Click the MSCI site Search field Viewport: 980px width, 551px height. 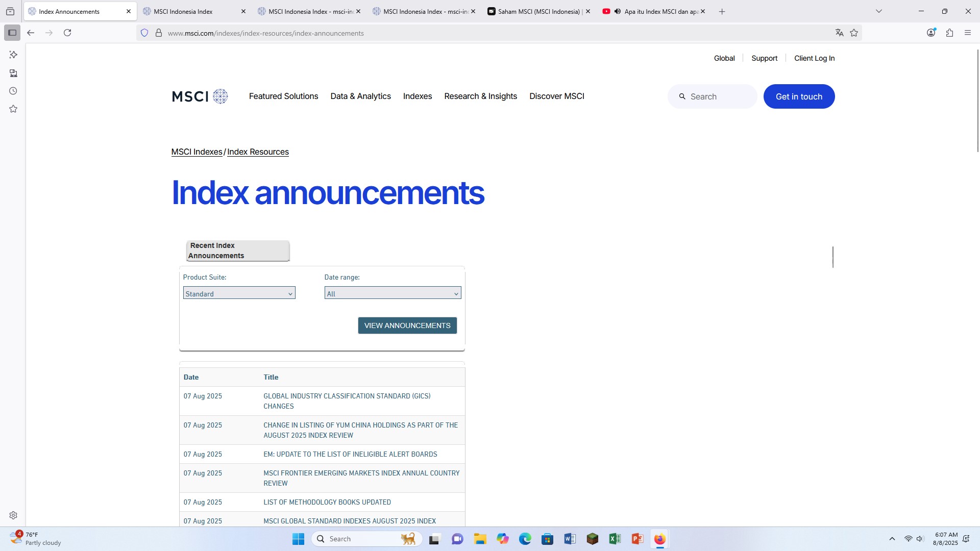(x=712, y=96)
